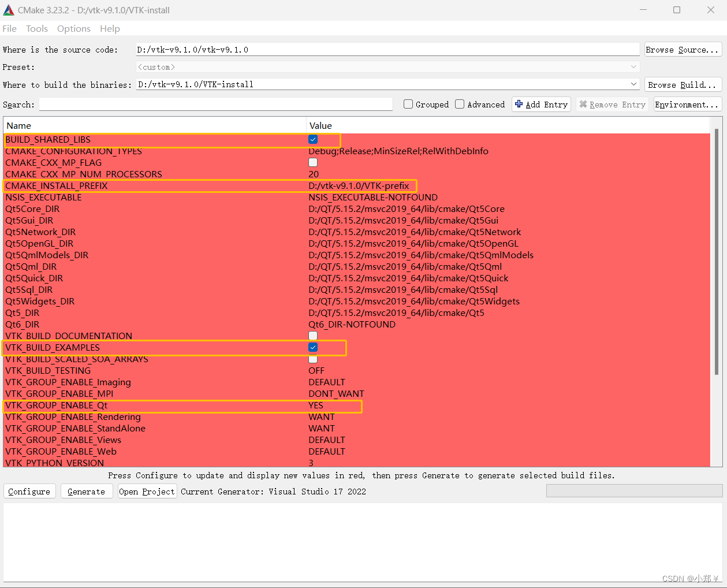Screen dimensions: 727x588
Task: Expand the binaries path dropdown arrow
Action: (633, 84)
